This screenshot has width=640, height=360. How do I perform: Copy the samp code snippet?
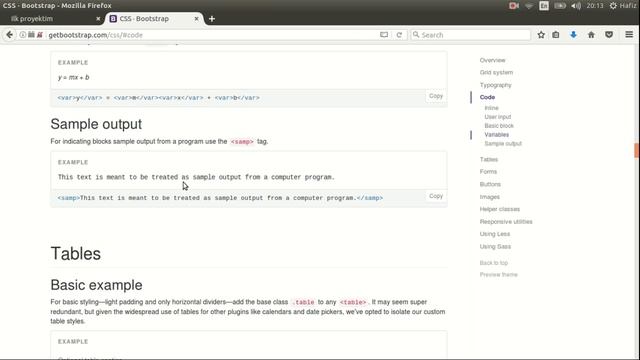tap(436, 196)
